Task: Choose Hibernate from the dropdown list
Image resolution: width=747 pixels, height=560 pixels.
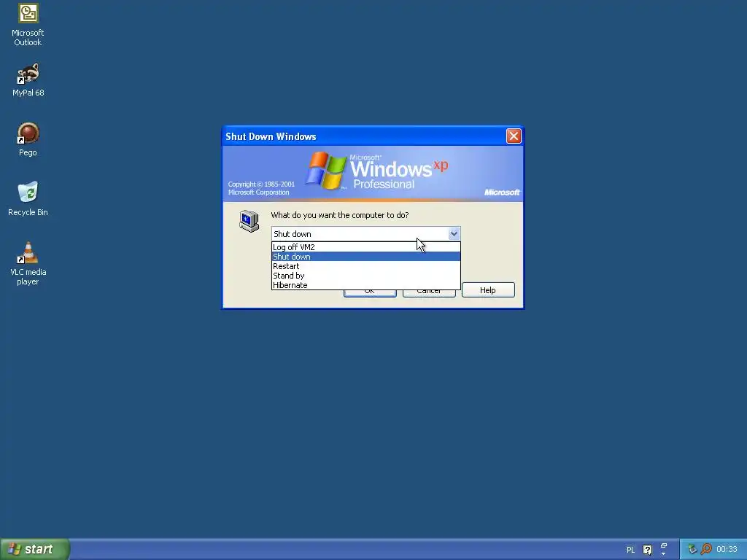Action: tap(366, 285)
